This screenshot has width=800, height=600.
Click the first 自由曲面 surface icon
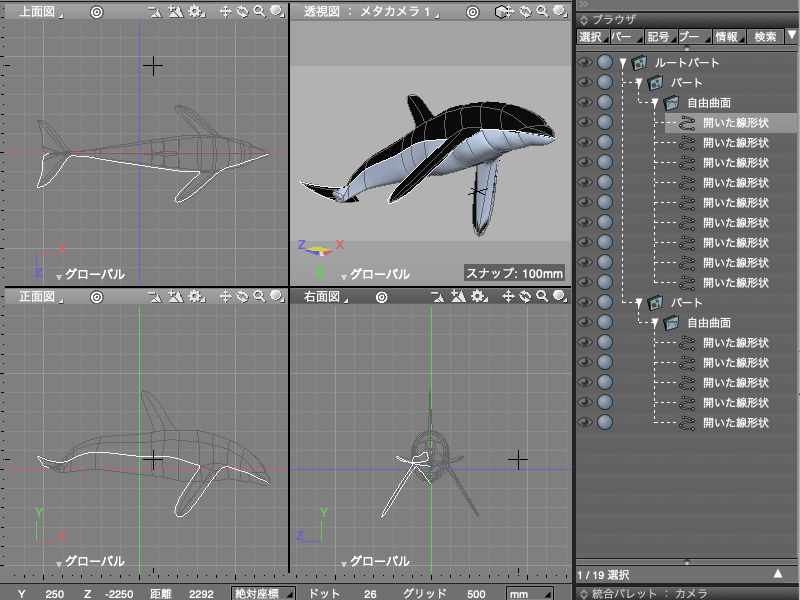click(671, 102)
